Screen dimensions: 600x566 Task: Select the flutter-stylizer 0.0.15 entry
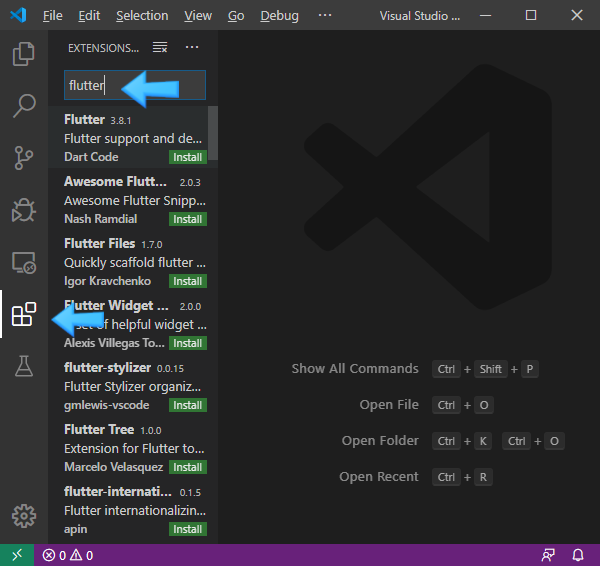click(133, 385)
